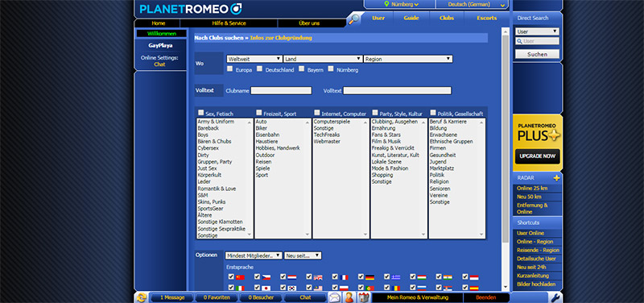Viewport: 644px width, 303px height.
Task: Open the Online 25 km radar link
Action: tap(532, 189)
